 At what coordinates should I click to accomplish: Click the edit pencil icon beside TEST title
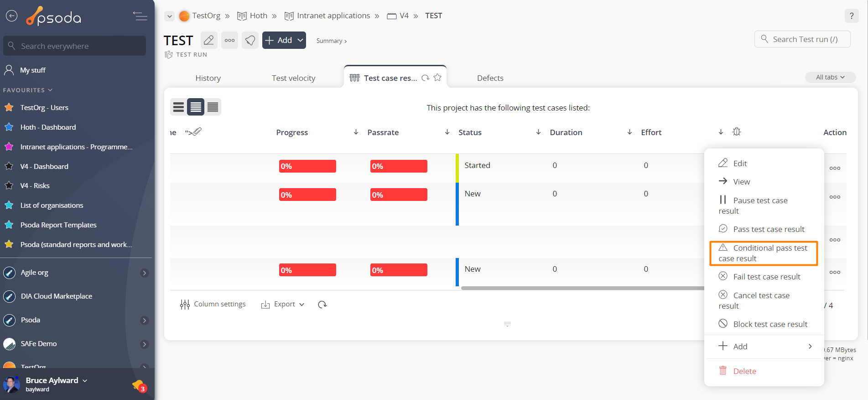point(209,40)
